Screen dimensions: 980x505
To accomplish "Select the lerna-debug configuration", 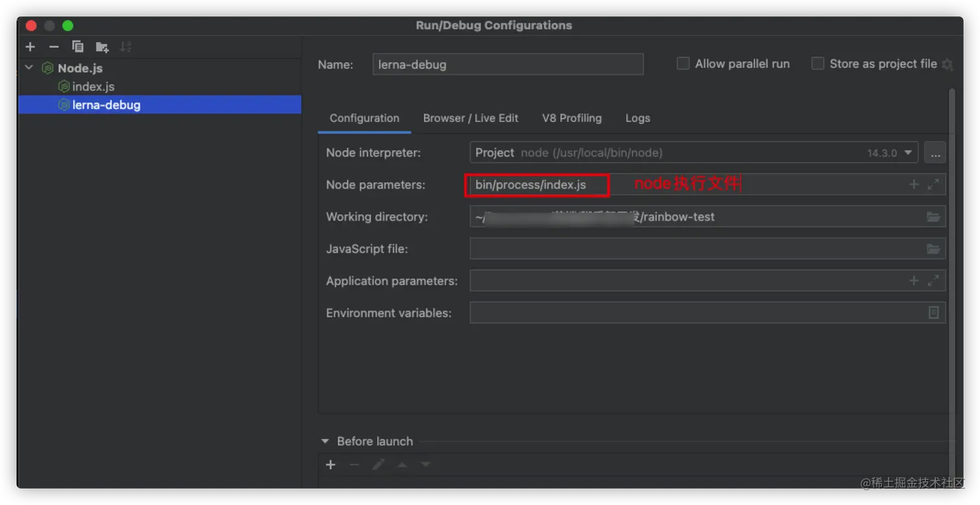I will tap(160, 104).
